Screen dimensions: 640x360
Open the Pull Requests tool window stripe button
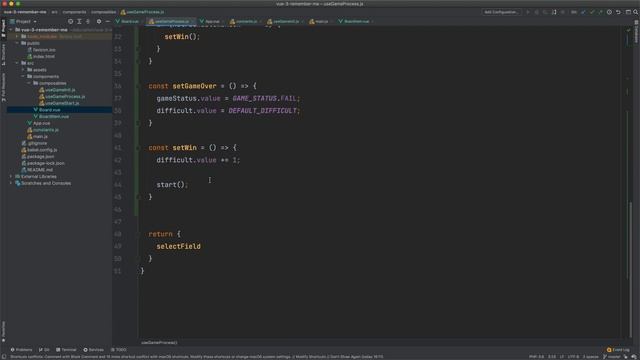pos(3,87)
